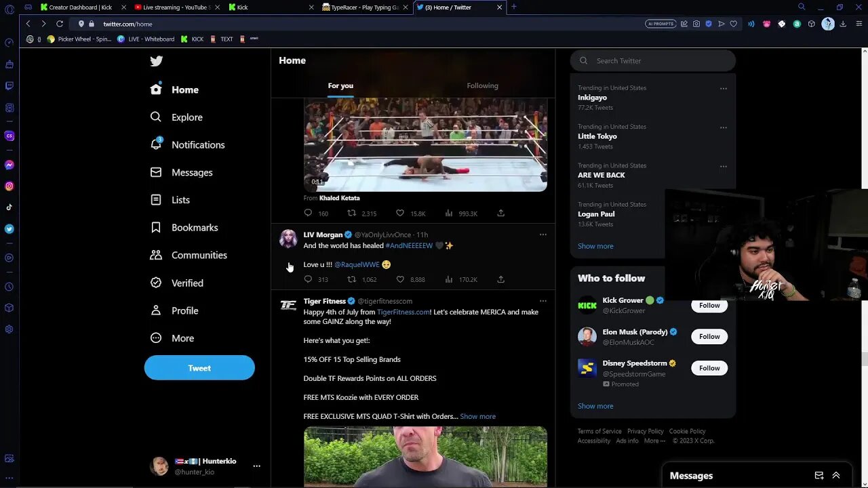This screenshot has height=488, width=868.
Task: Open Lists in the sidebar
Action: click(x=170, y=200)
